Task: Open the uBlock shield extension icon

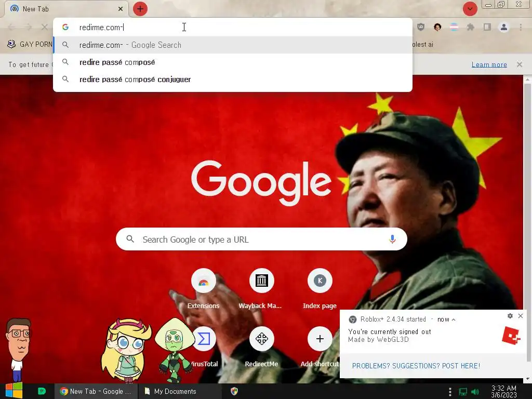Action: click(x=421, y=27)
